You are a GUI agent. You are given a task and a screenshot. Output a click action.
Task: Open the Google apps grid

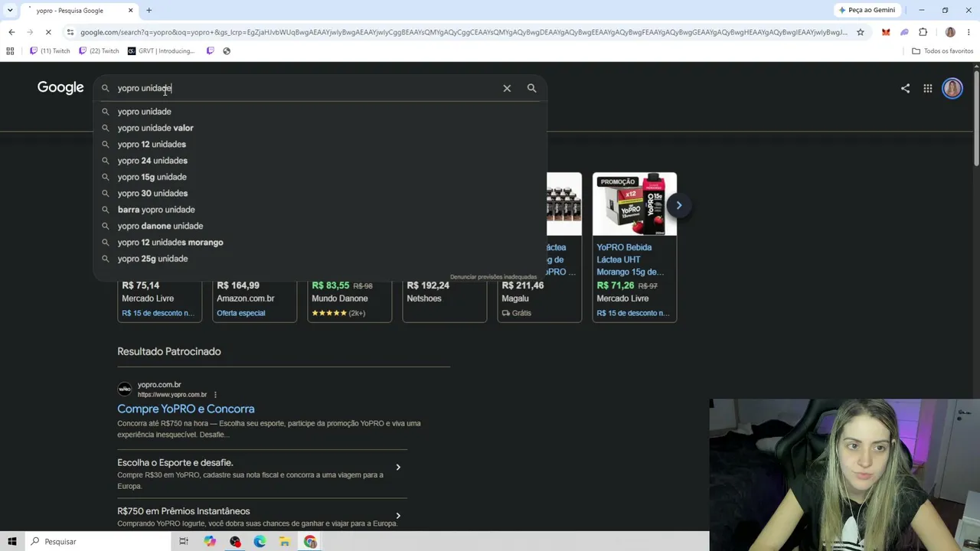click(x=927, y=88)
